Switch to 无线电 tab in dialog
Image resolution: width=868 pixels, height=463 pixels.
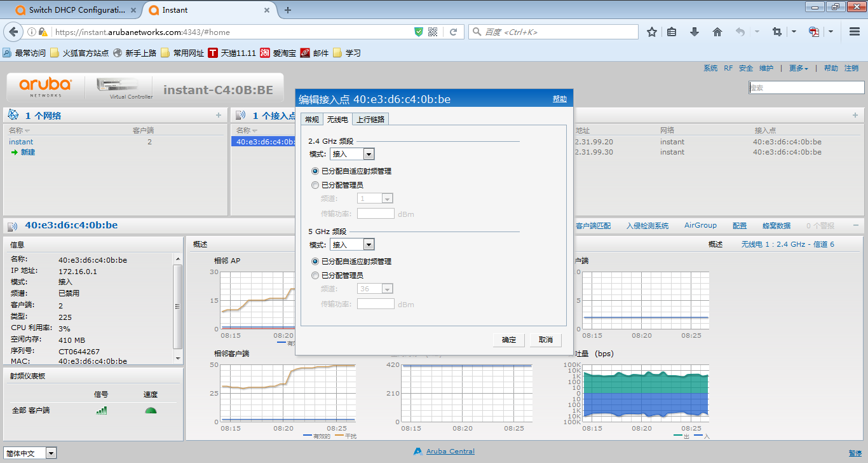point(337,119)
